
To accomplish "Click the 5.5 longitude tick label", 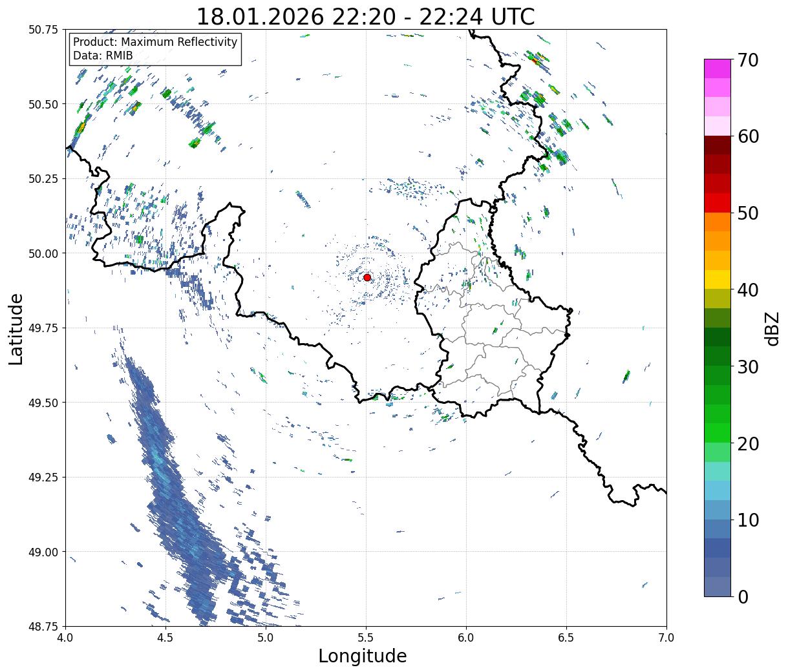I will click(367, 638).
